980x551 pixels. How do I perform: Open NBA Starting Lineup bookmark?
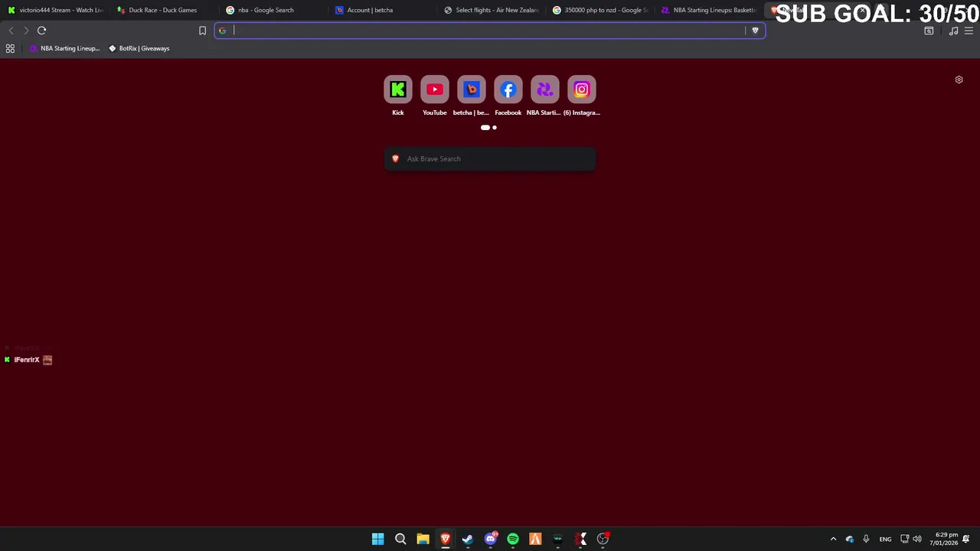[x=64, y=48]
